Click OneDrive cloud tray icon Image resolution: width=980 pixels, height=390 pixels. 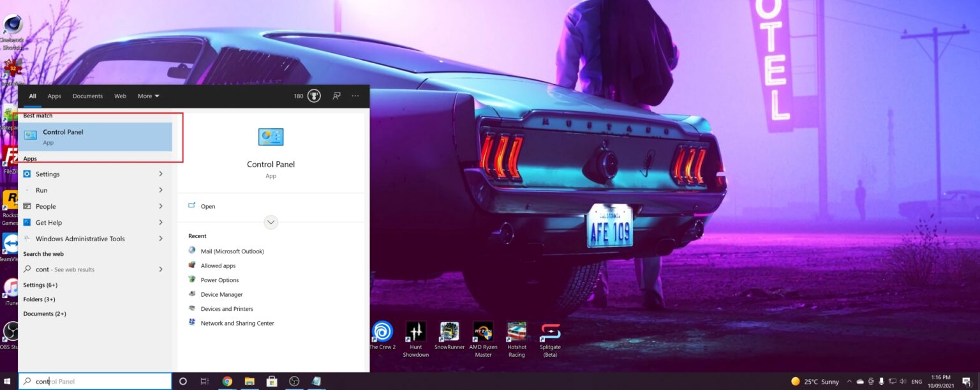click(859, 381)
